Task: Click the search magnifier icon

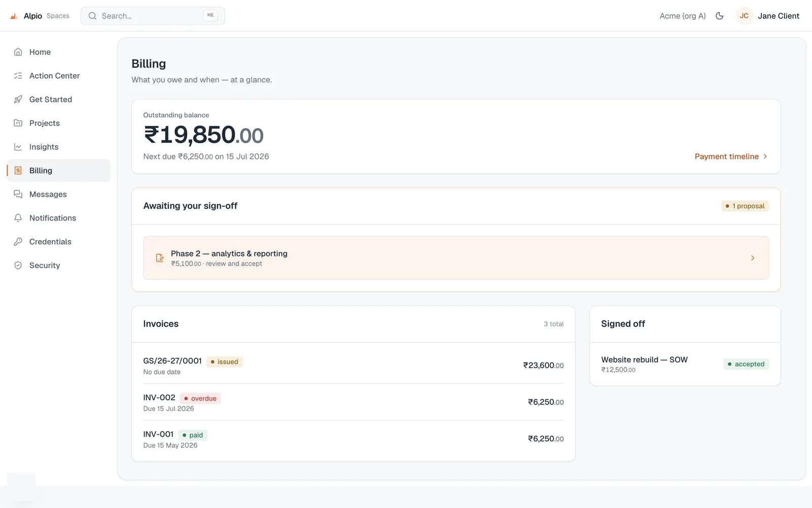Action: click(92, 16)
